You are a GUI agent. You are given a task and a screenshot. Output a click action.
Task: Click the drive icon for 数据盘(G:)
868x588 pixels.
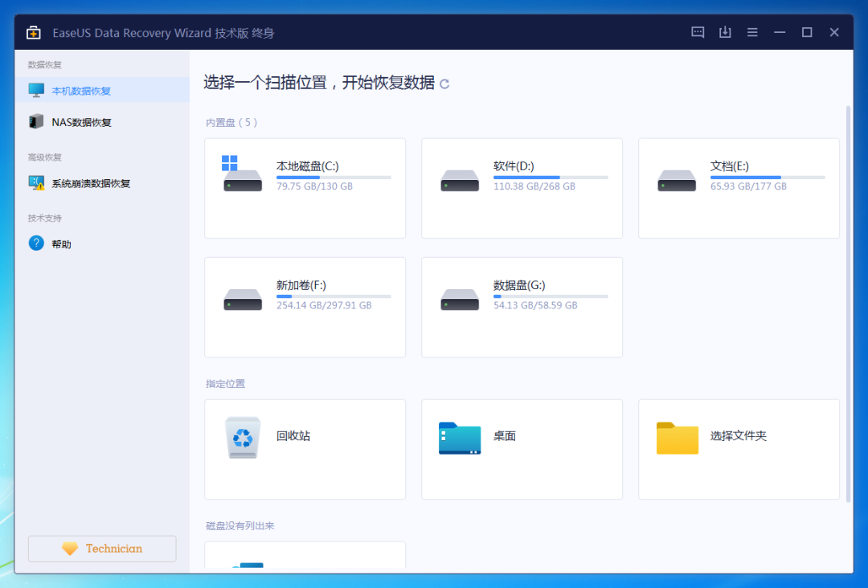coord(460,300)
